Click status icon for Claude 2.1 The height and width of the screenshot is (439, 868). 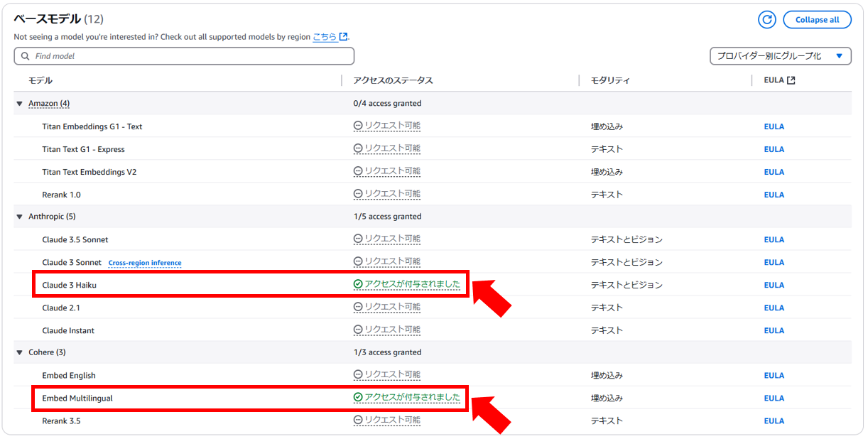pyautogui.click(x=358, y=308)
